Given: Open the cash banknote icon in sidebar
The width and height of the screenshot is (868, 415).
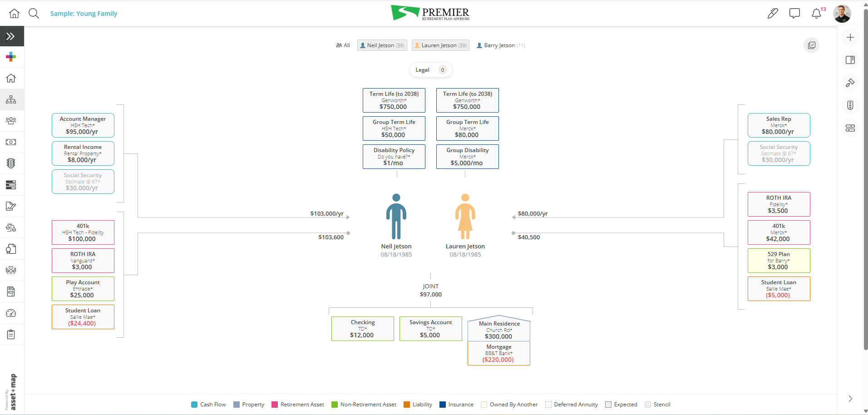Looking at the screenshot, I should pyautogui.click(x=11, y=142).
